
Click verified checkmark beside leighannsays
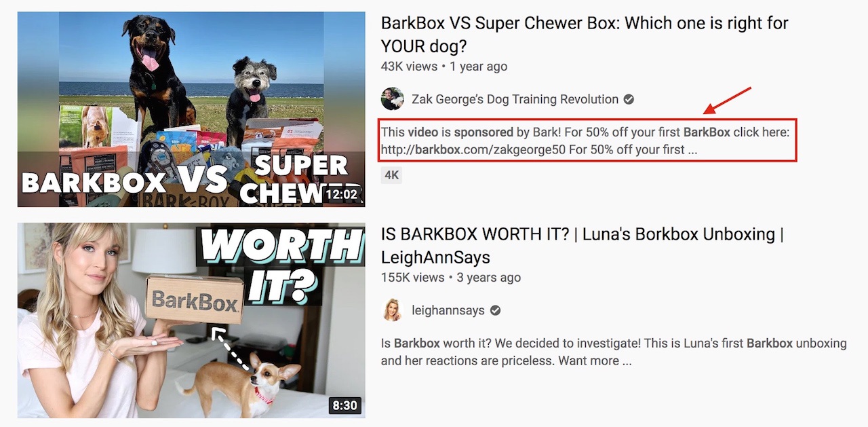(x=496, y=310)
